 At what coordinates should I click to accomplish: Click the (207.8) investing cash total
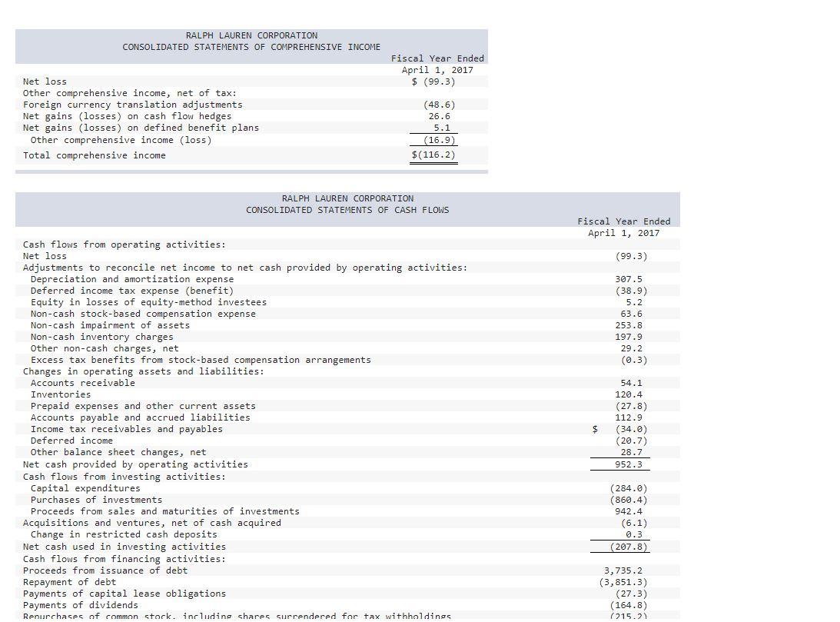629,547
